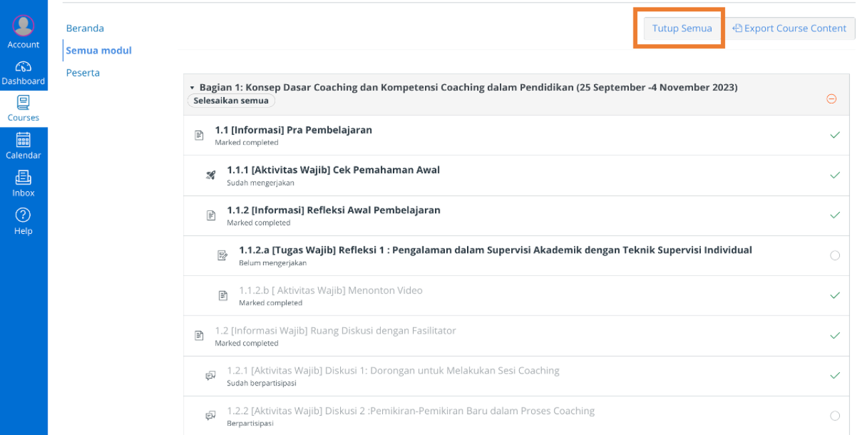Click the discussion icon beside 1.2.1 Diskusi 1
This screenshot has width=868, height=435.
pyautogui.click(x=211, y=376)
